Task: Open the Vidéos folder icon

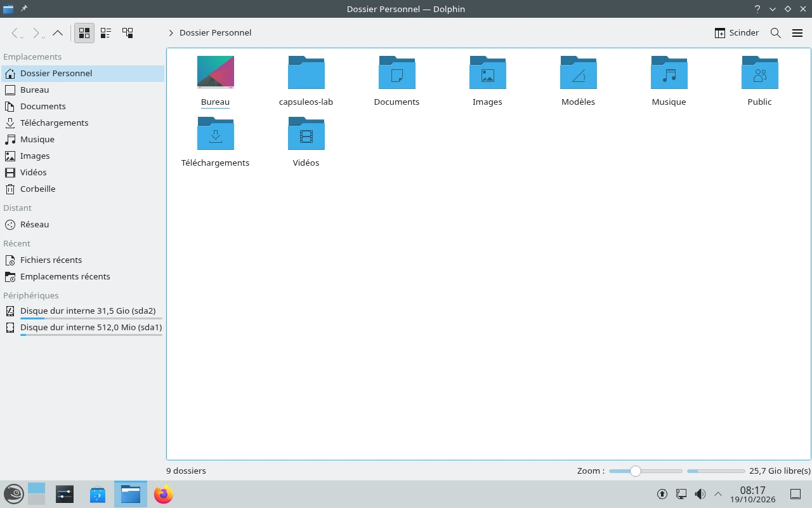Action: pyautogui.click(x=306, y=133)
